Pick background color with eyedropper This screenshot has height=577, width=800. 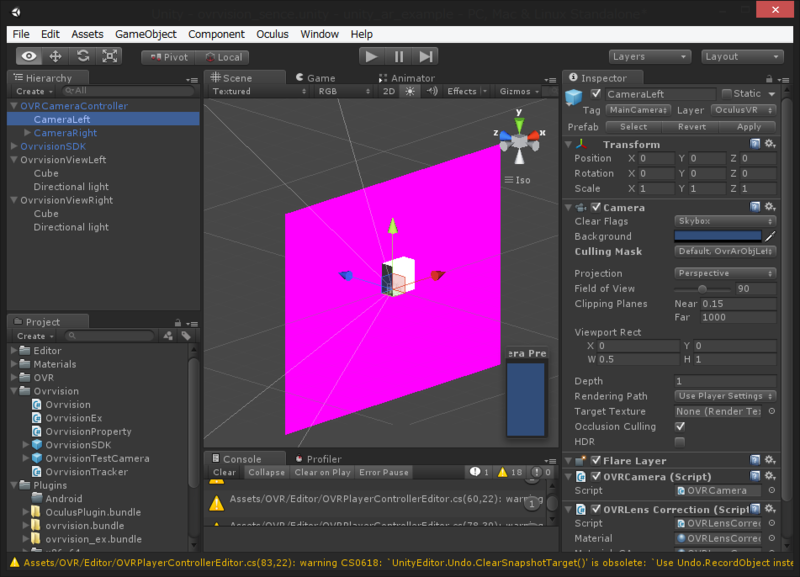tap(770, 236)
